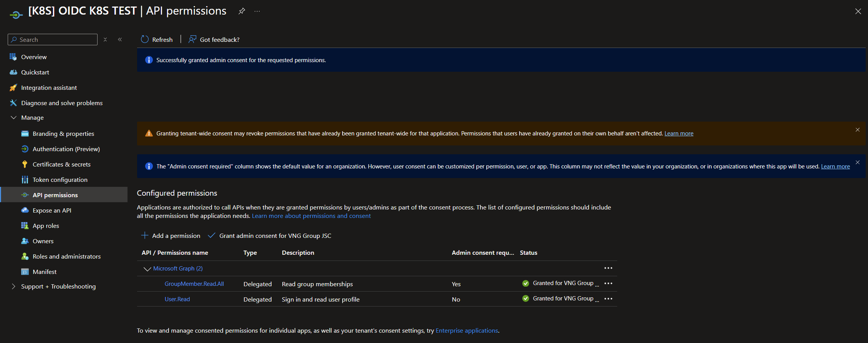Click 'Sign in and read user profile' description
Image resolution: width=868 pixels, height=343 pixels.
click(x=321, y=299)
